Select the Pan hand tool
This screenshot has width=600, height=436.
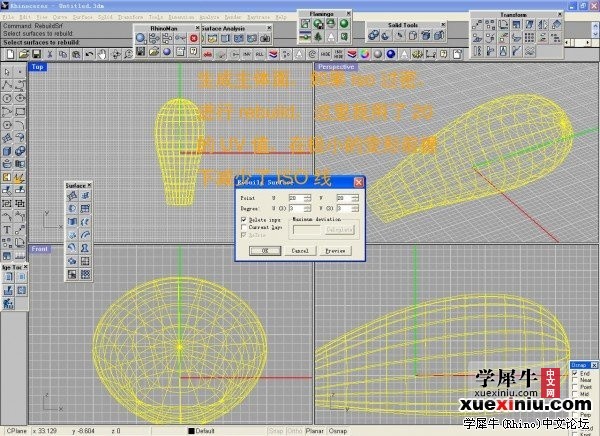click(x=102, y=54)
